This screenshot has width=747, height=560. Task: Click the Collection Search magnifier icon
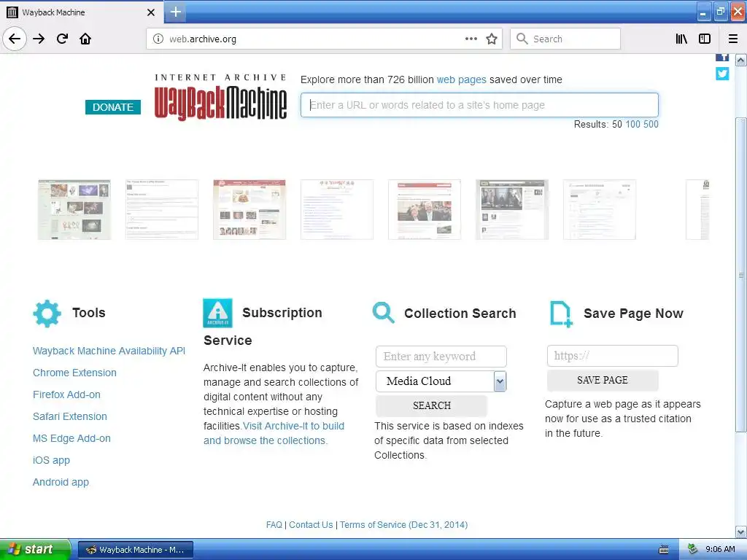[x=384, y=313]
